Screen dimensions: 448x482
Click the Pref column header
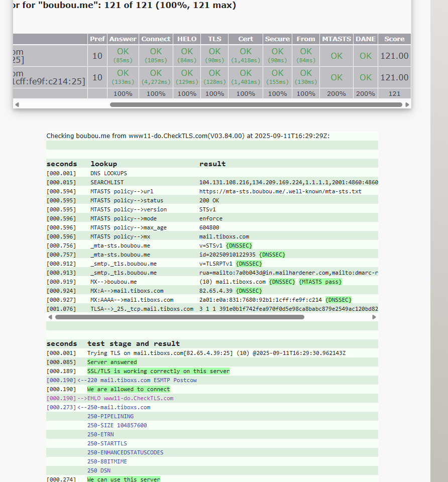tap(97, 39)
